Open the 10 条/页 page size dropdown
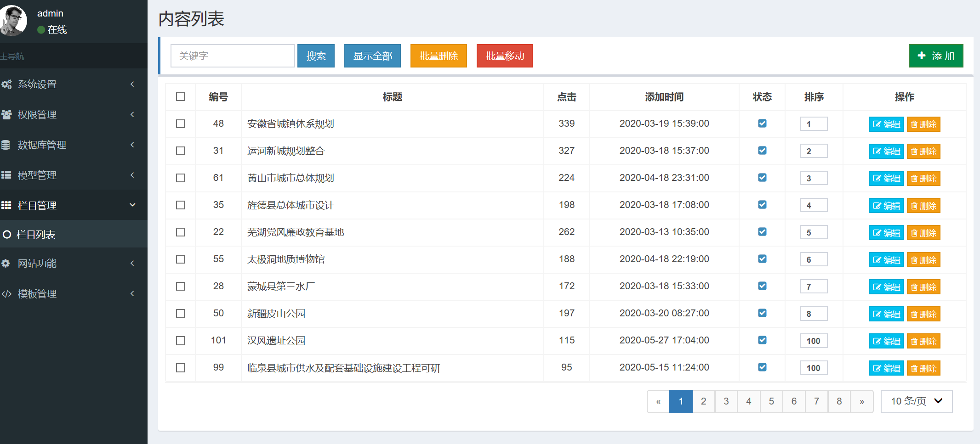This screenshot has width=980, height=444. (x=917, y=401)
